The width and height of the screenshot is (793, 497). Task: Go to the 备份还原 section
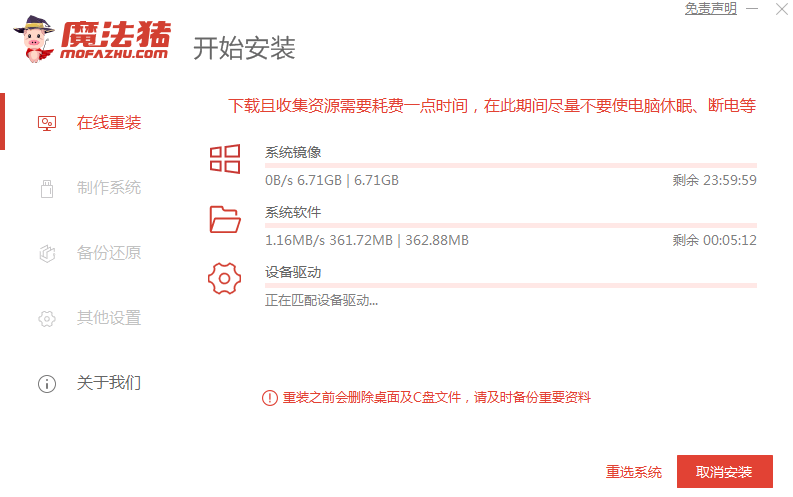pyautogui.click(x=109, y=253)
